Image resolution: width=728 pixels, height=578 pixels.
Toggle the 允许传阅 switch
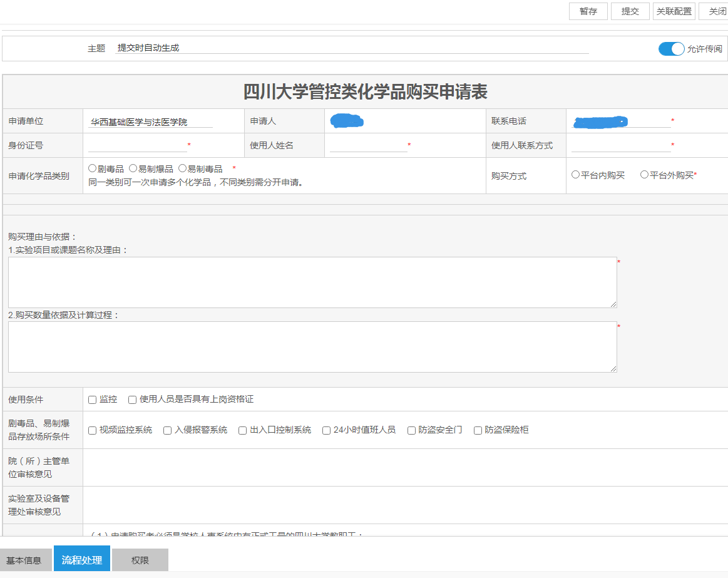point(672,49)
